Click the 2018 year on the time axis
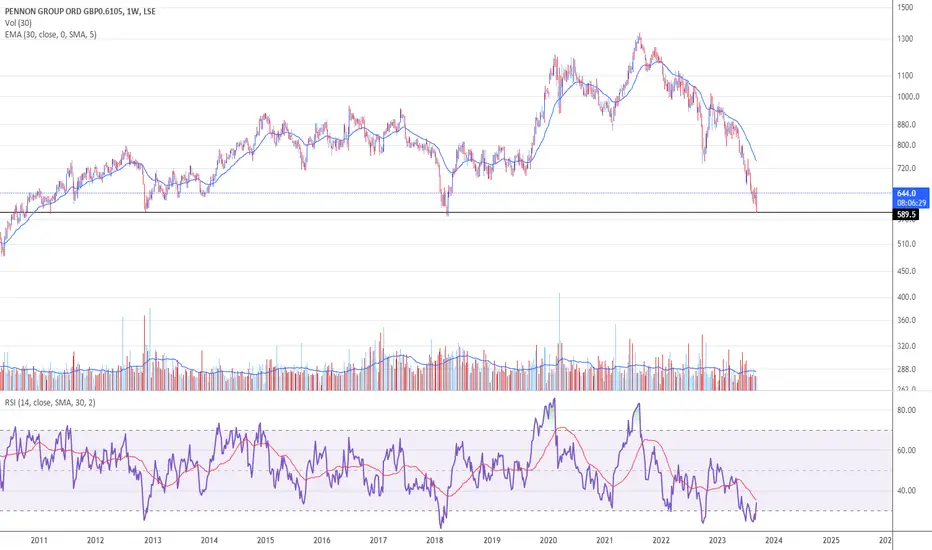Viewport: 932px width, 550px height. click(435, 540)
